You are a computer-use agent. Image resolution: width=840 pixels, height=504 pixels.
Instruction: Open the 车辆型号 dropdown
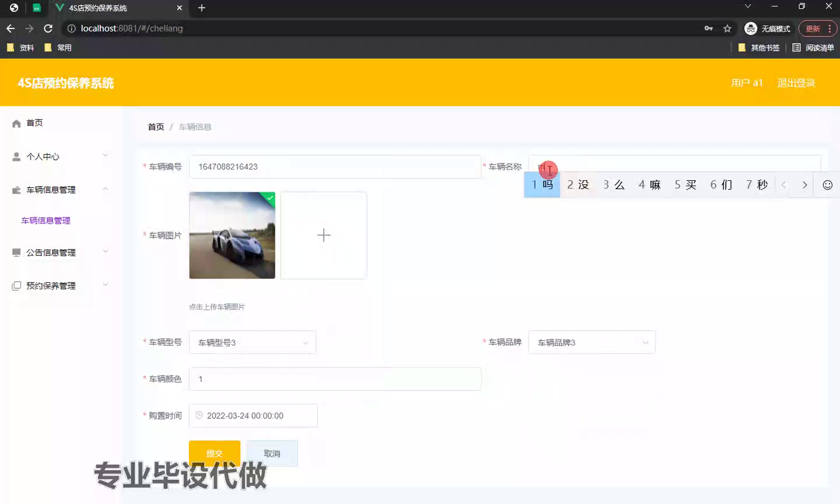click(x=253, y=342)
